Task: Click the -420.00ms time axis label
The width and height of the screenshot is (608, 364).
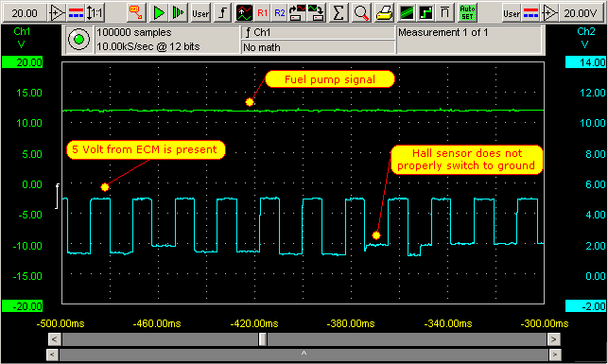Action: tap(254, 323)
